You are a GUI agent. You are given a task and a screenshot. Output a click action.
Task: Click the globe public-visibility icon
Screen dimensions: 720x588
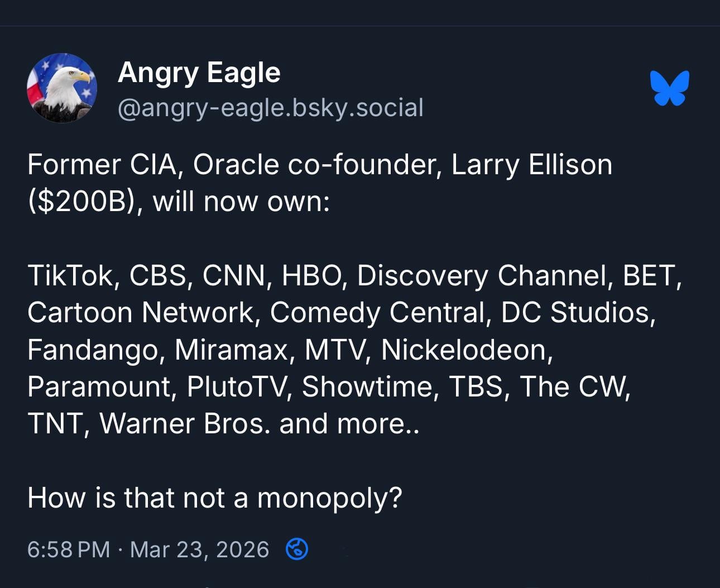296,549
